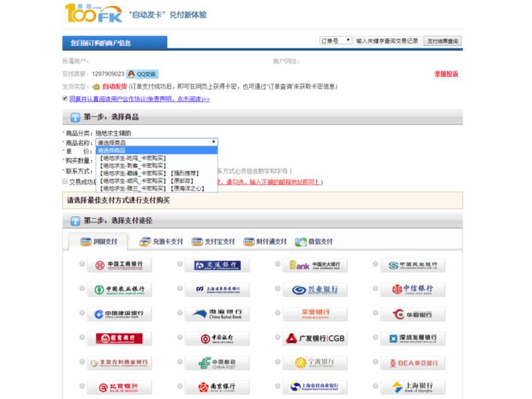Select the 深圳发展银行 radio button
Image resolution: width=532 pixels, height=399 pixels.
click(x=375, y=337)
